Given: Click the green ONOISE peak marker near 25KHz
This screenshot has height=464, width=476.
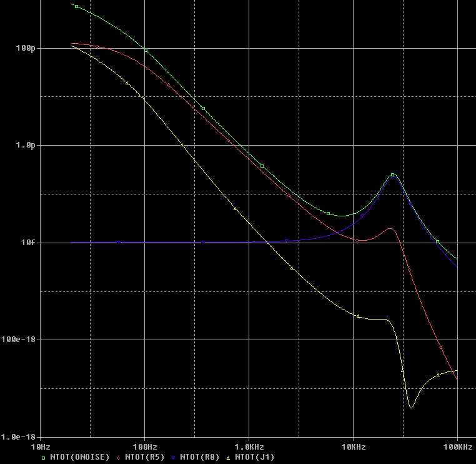Looking at the screenshot, I should pos(392,174).
